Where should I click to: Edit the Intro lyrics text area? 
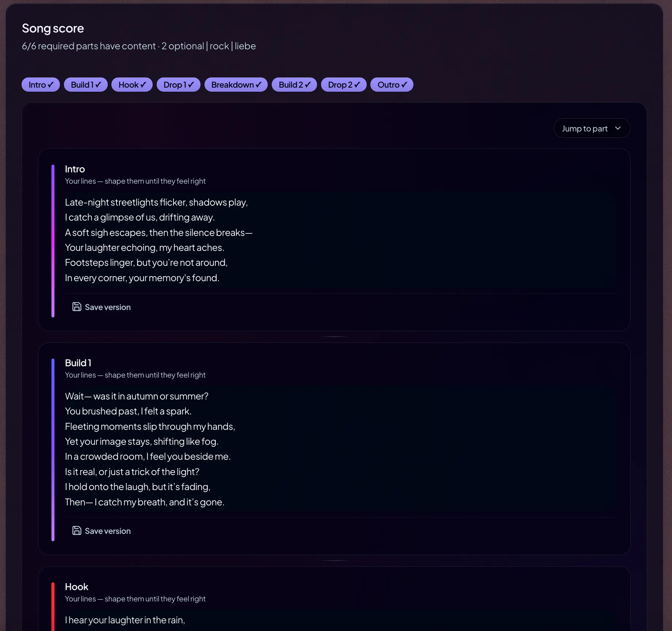[341, 240]
